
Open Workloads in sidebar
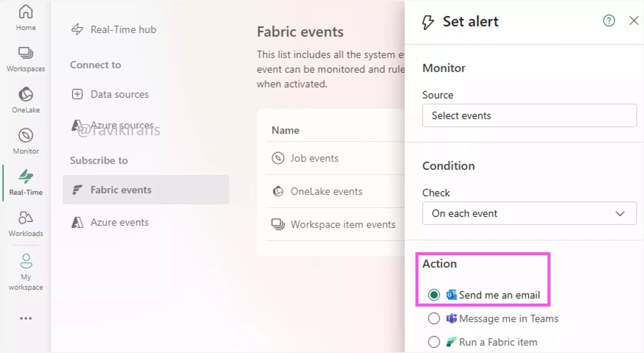coord(26,224)
